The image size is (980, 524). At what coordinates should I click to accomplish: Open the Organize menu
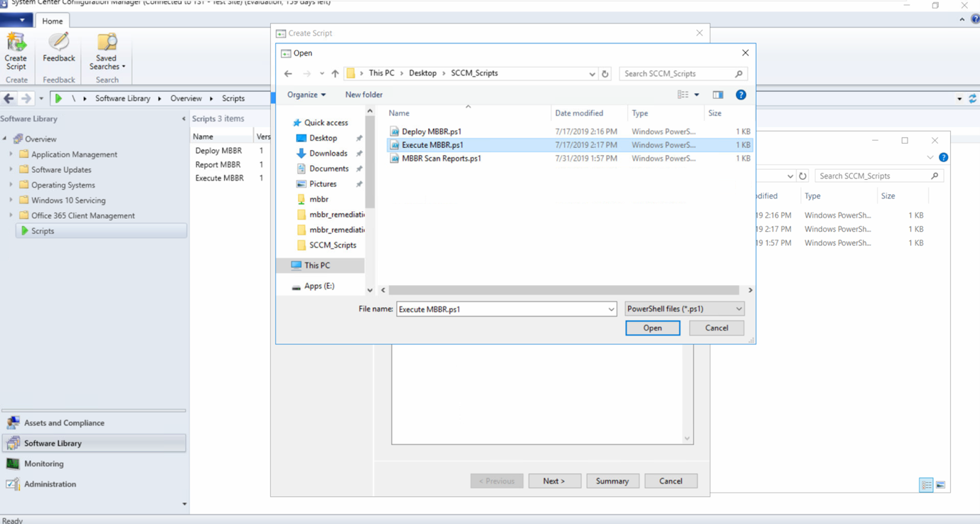pos(307,95)
